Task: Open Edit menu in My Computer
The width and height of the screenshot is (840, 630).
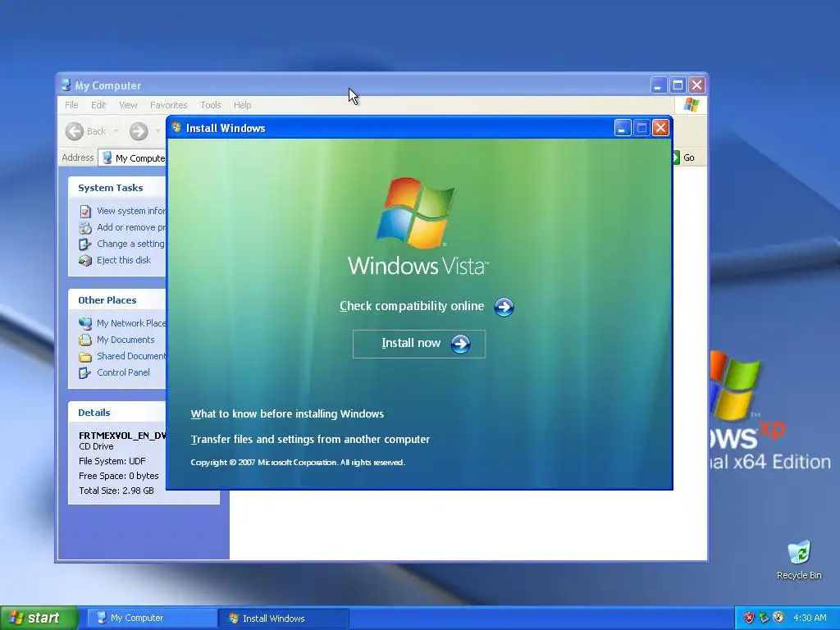Action: pyautogui.click(x=98, y=105)
